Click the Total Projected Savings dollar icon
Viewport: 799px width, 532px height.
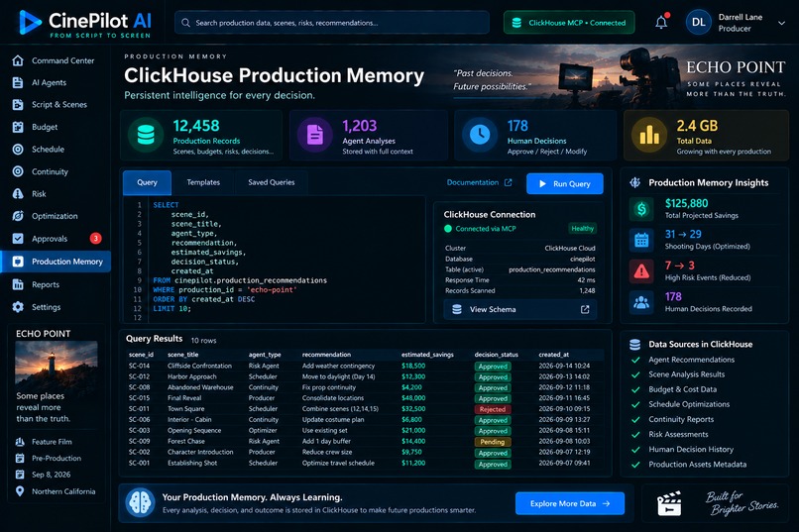coord(641,209)
